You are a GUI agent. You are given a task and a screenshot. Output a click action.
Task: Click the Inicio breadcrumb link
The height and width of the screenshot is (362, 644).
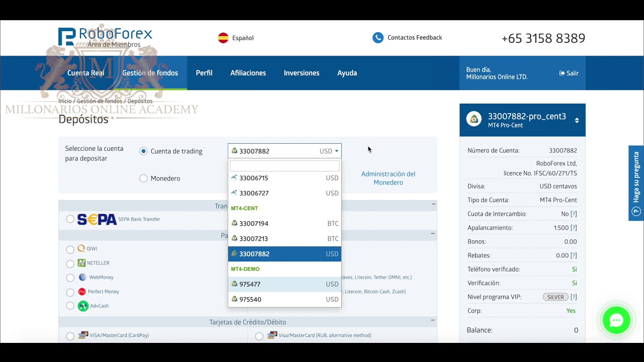click(x=65, y=101)
